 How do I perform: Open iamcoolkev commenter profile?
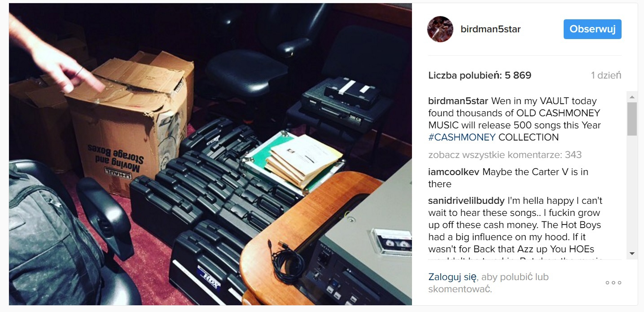[454, 172]
